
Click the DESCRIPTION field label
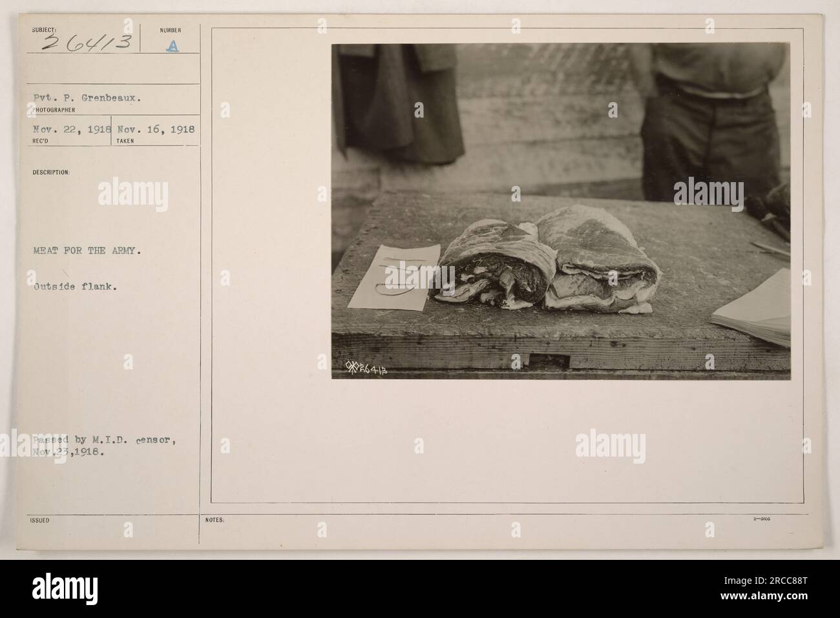50,172
